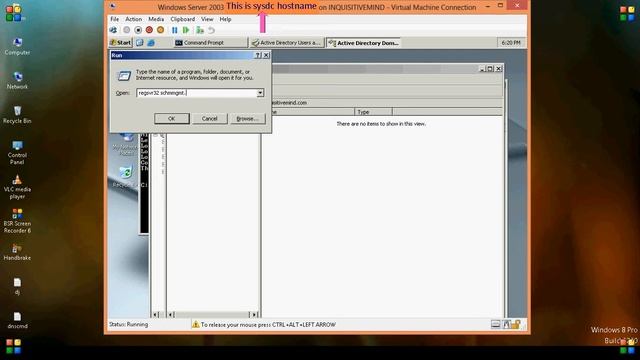Click the Windows logo at bottom-left corner
Image resolution: width=640 pixels, height=360 pixels.
point(13,347)
